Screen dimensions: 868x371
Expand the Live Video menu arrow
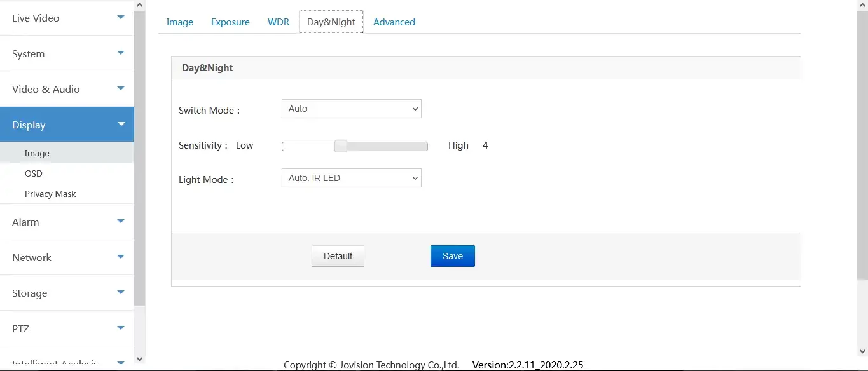tap(121, 18)
